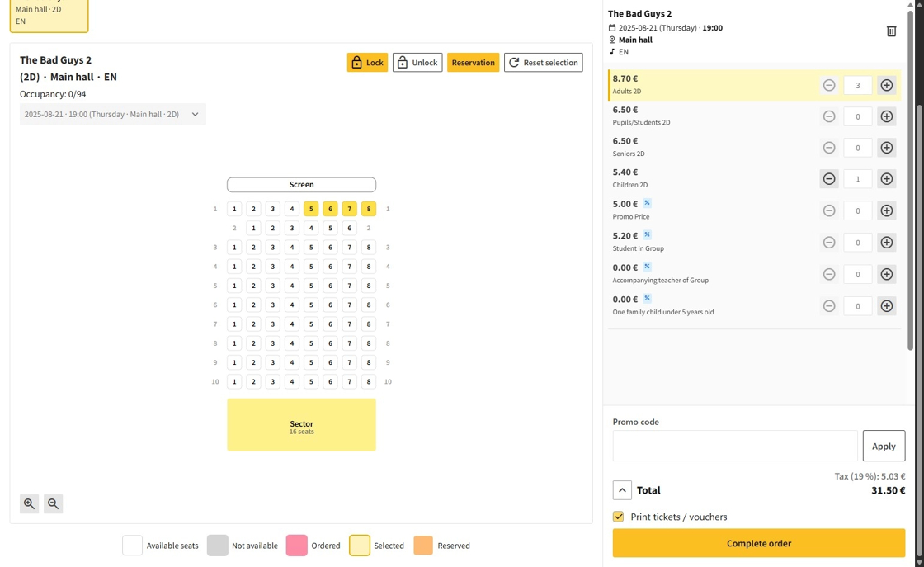The width and height of the screenshot is (924, 567).
Task: Increase Adults 2D ticket count
Action: (886, 85)
